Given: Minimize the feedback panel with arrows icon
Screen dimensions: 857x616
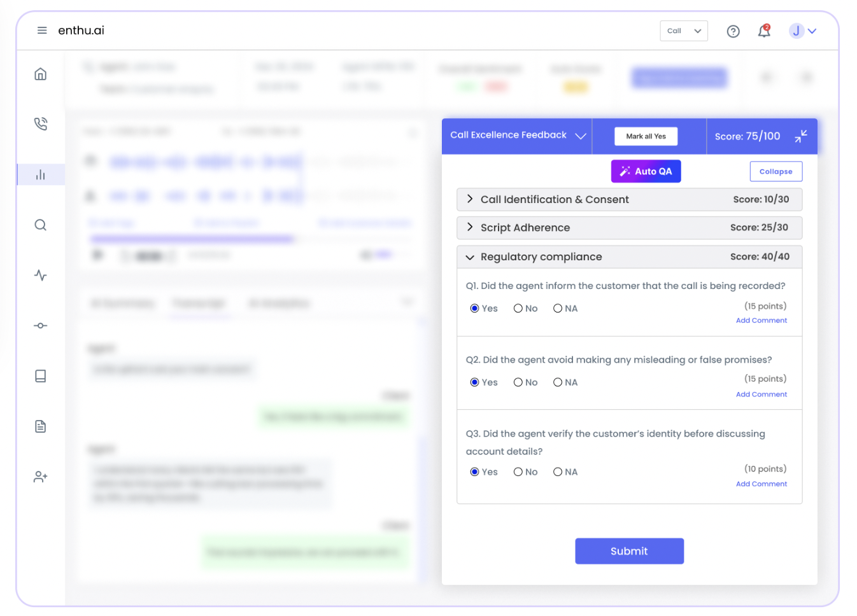Looking at the screenshot, I should pyautogui.click(x=801, y=136).
